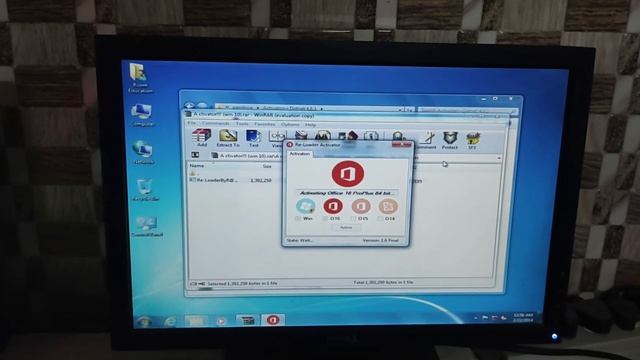Toggle the O14 checkbox in activator
Screen dimensions: 640x360
(x=380, y=219)
